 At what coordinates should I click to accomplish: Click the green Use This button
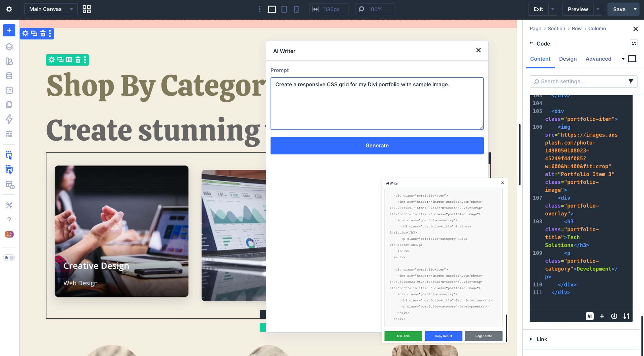coord(403,336)
